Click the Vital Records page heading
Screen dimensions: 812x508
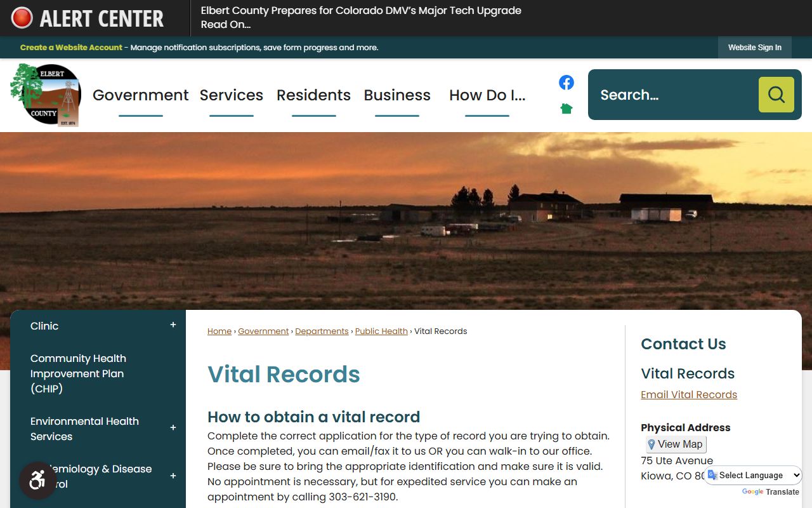click(284, 374)
